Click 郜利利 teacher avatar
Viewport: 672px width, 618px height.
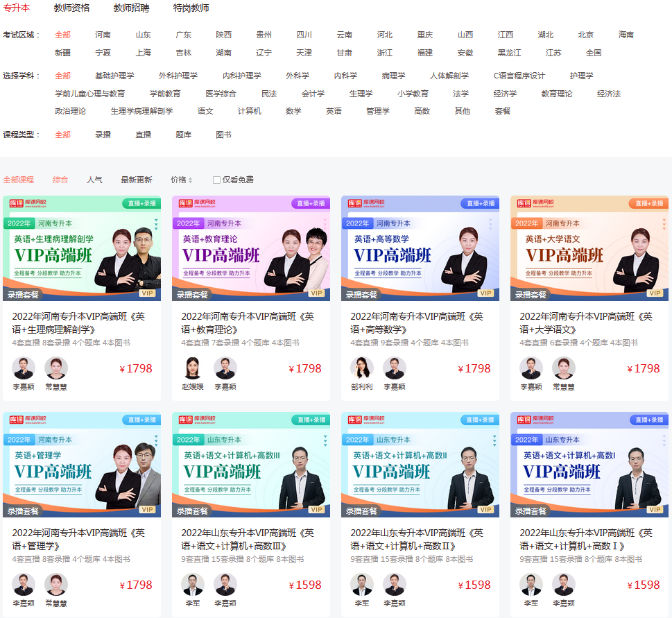coord(361,368)
